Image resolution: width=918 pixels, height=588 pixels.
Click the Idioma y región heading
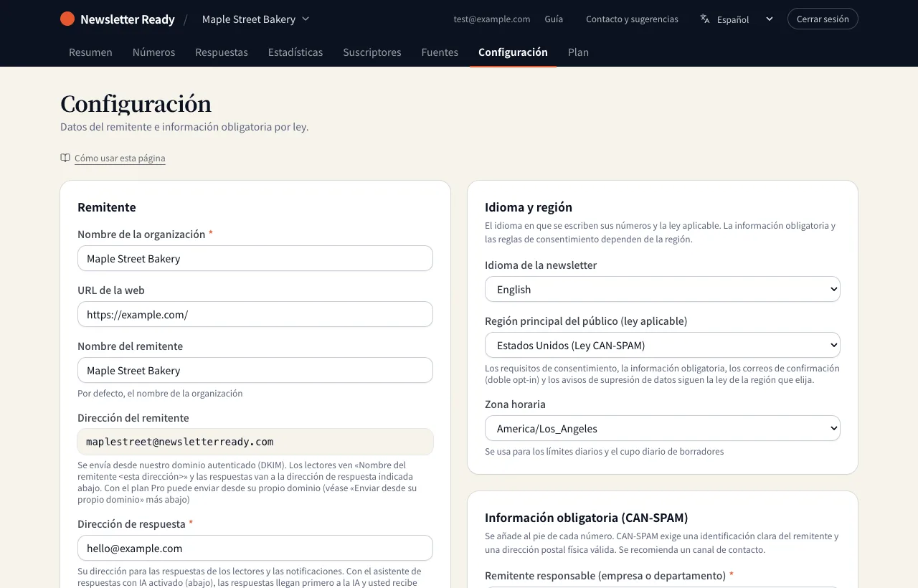pyautogui.click(x=529, y=207)
